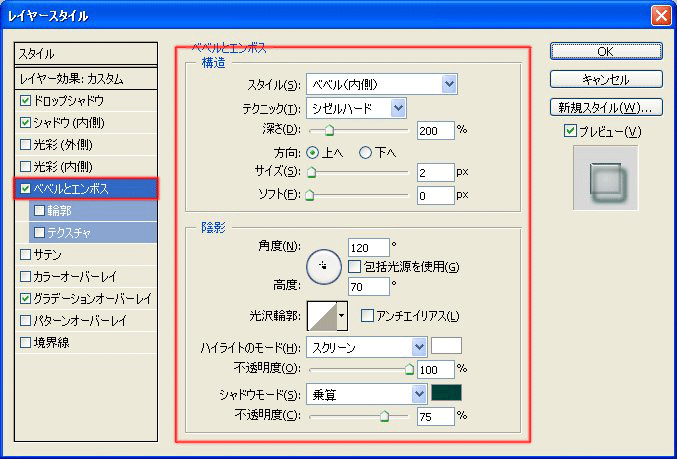Viewport: 677px width, 459px height.
Task: Click the 光沢輪郭 contour thumbnail
Action: (x=322, y=316)
